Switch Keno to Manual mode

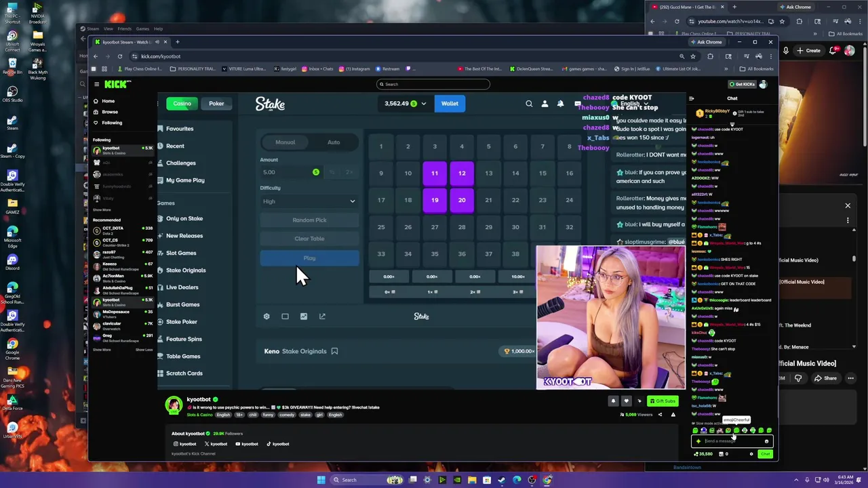[x=285, y=142]
